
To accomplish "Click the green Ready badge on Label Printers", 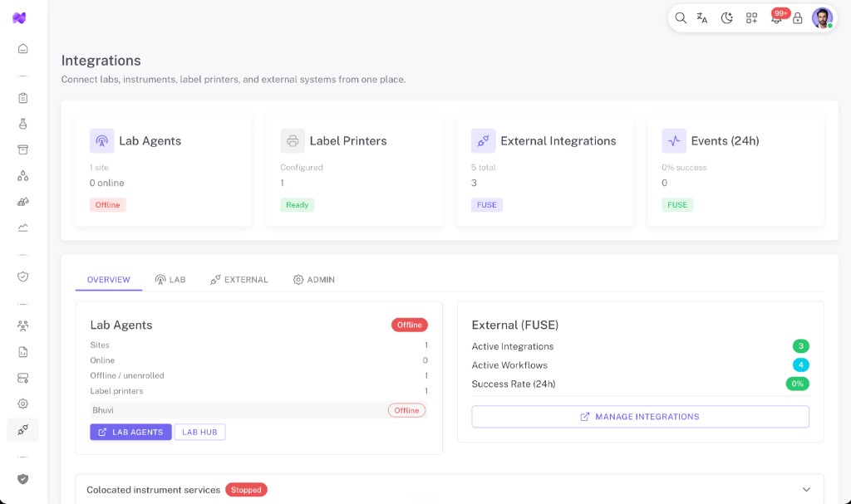I will [x=297, y=205].
